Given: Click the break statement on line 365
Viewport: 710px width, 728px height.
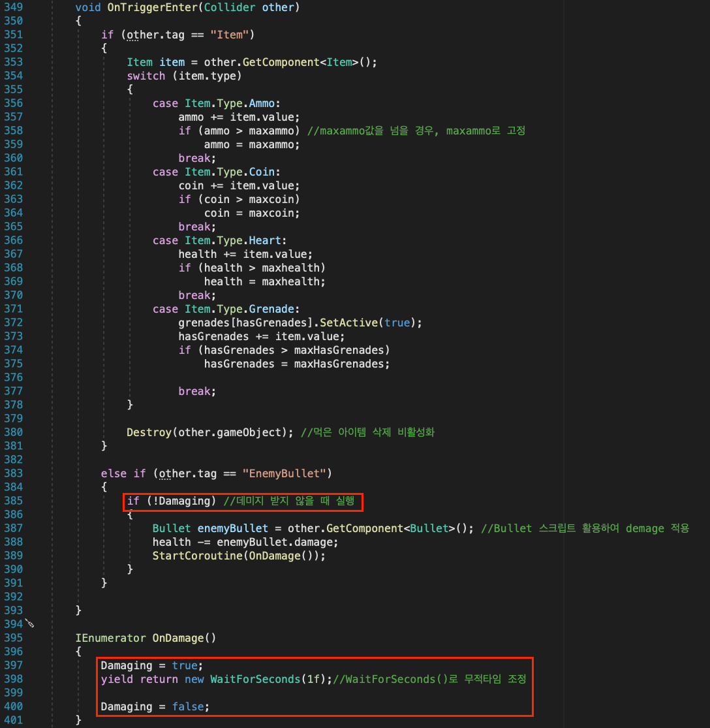Looking at the screenshot, I should 197,227.
